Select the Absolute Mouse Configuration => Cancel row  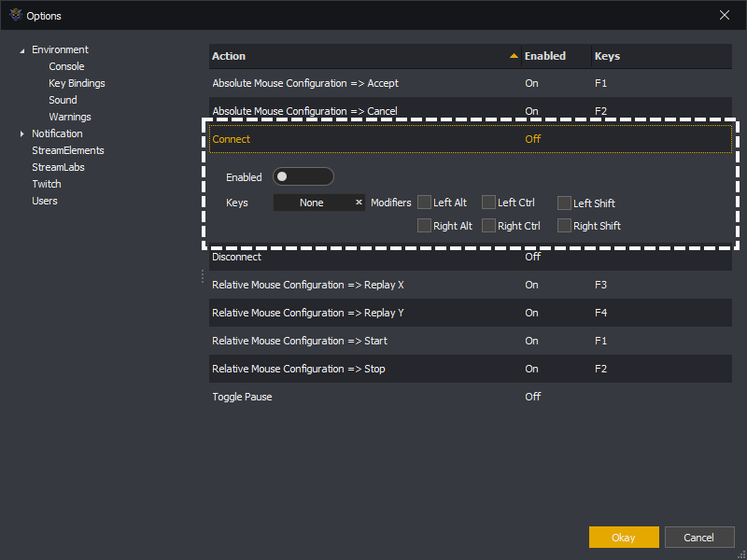coord(471,111)
